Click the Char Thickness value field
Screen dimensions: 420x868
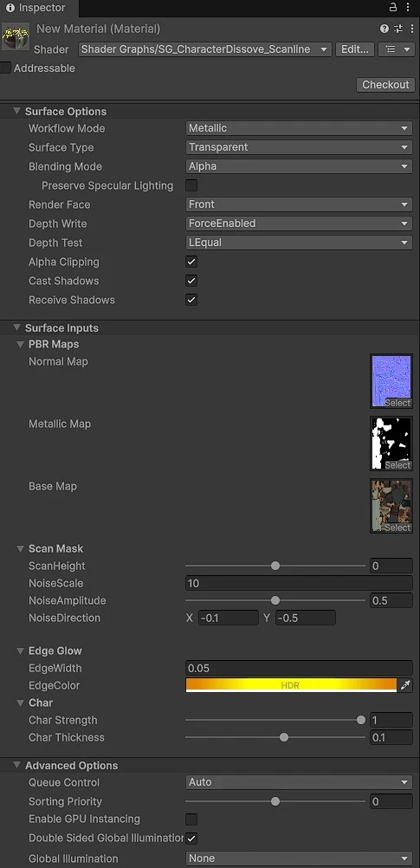tap(391, 737)
